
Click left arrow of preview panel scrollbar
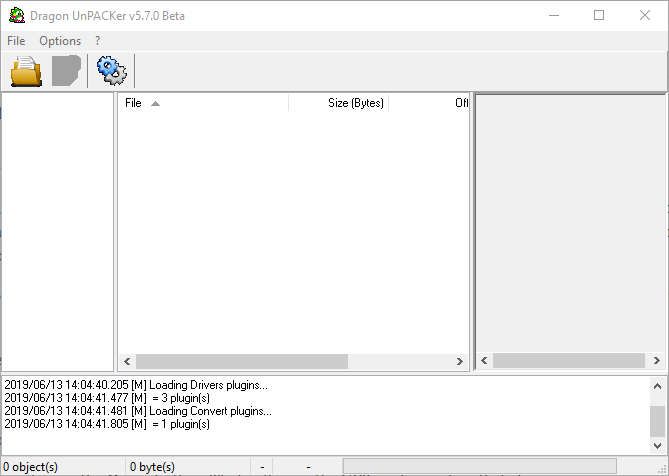(484, 360)
